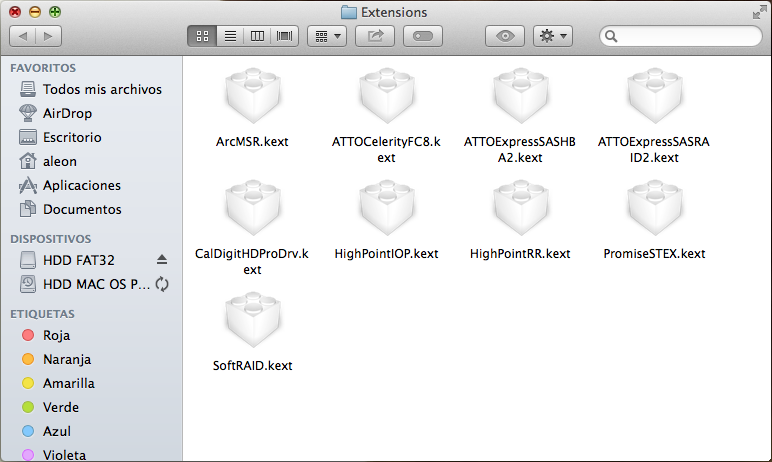Viewport: 772px width, 462px height.
Task: Go back with the left arrow button
Action: click(23, 36)
